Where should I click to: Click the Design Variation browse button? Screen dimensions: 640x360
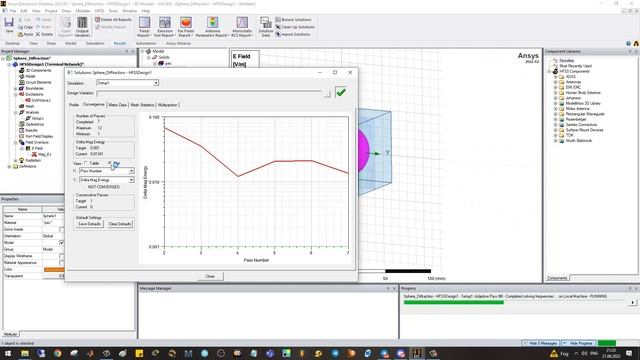(x=327, y=94)
